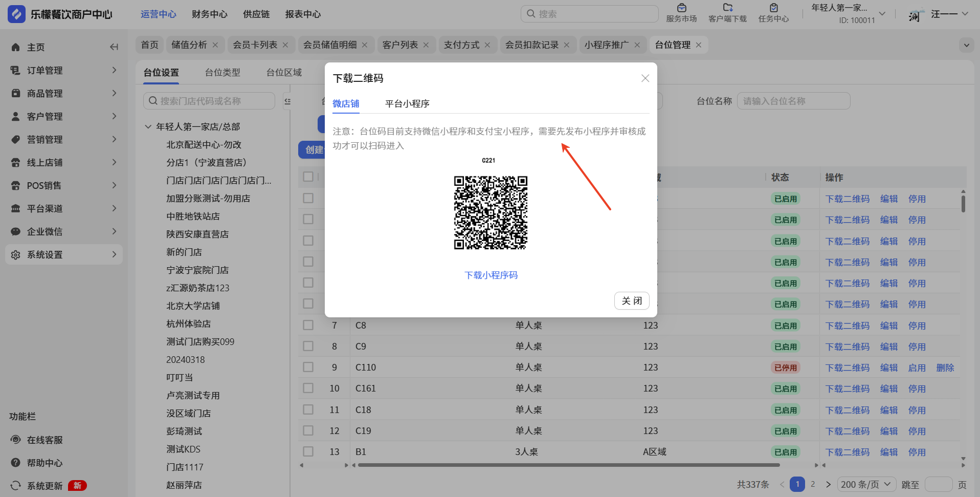This screenshot has width=980, height=497.
Task: Switch to 台位区域 tab
Action: tap(284, 73)
